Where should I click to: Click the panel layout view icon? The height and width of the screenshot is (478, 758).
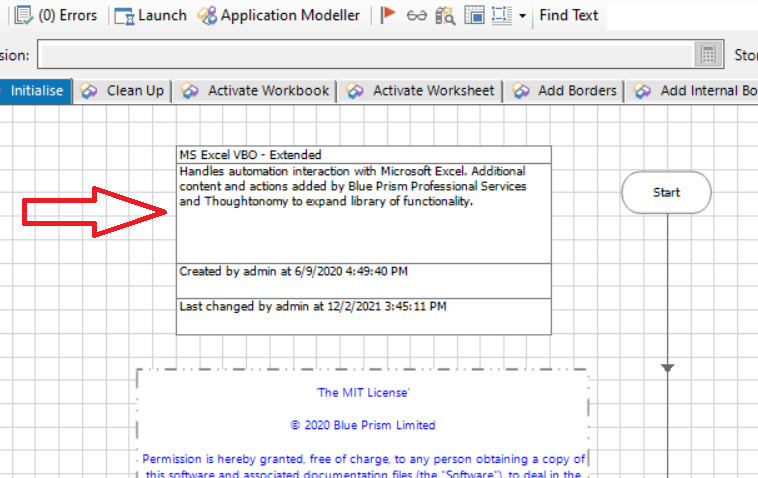pyautogui.click(x=474, y=15)
